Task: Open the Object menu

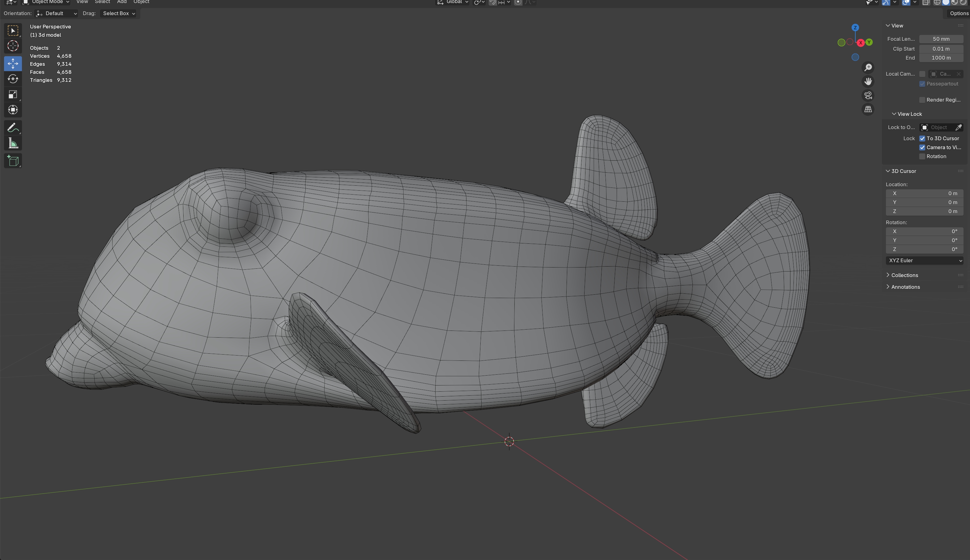Action: [141, 2]
